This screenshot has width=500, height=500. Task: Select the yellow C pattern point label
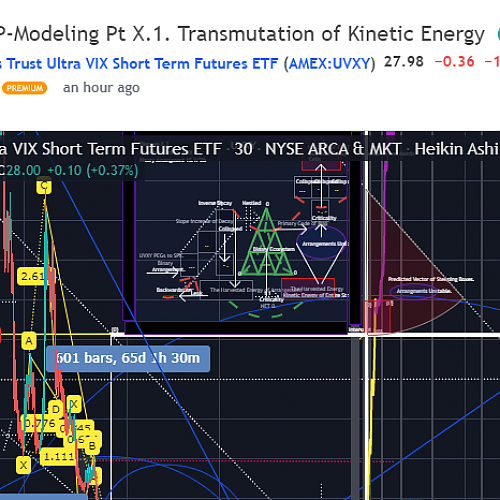44,186
